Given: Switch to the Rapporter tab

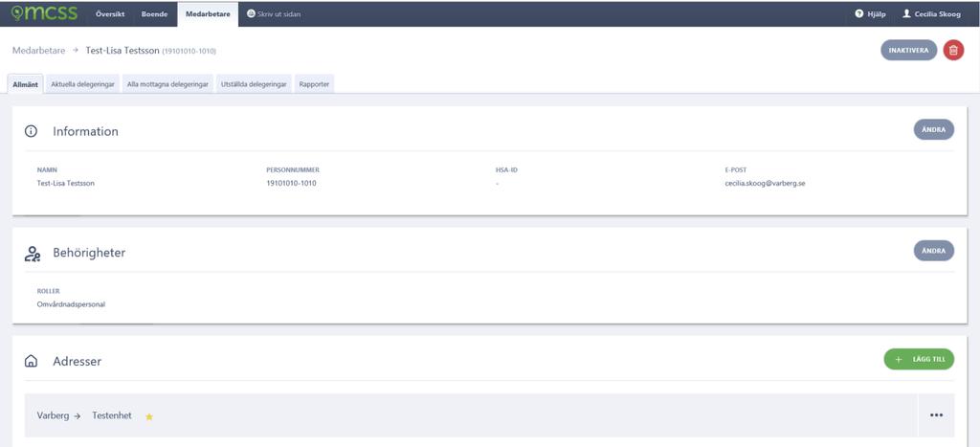Looking at the screenshot, I should pyautogui.click(x=314, y=84).
